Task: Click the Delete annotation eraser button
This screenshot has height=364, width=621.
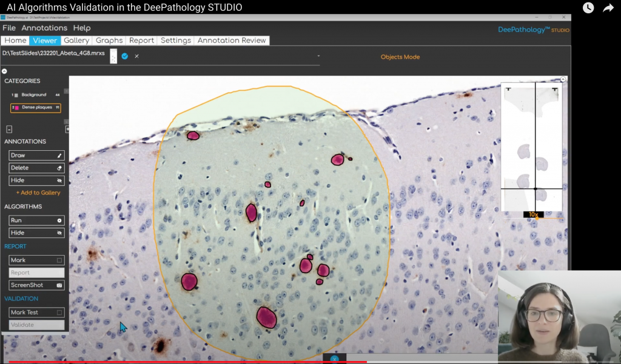Action: coord(36,168)
